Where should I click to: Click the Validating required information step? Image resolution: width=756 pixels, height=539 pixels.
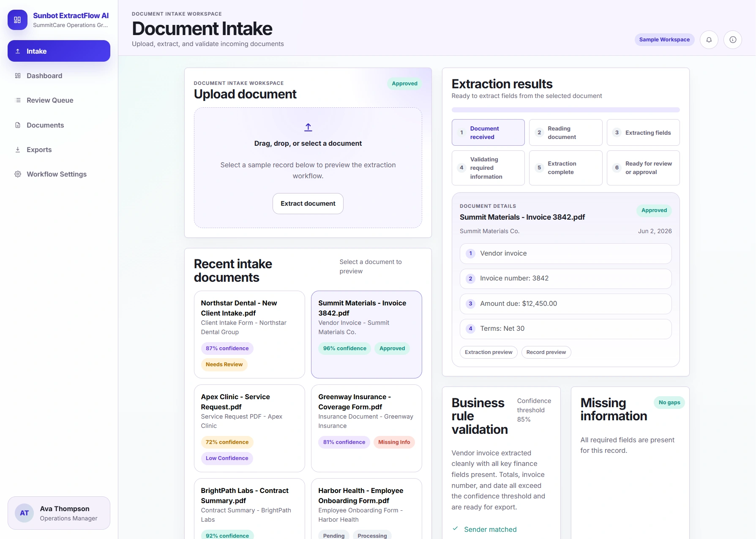click(488, 168)
